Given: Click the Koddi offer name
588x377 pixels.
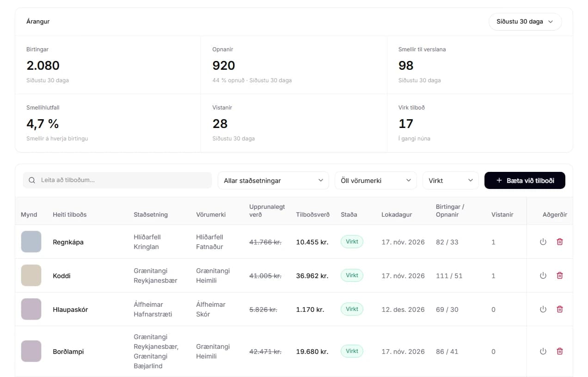Looking at the screenshot, I should 61,276.
